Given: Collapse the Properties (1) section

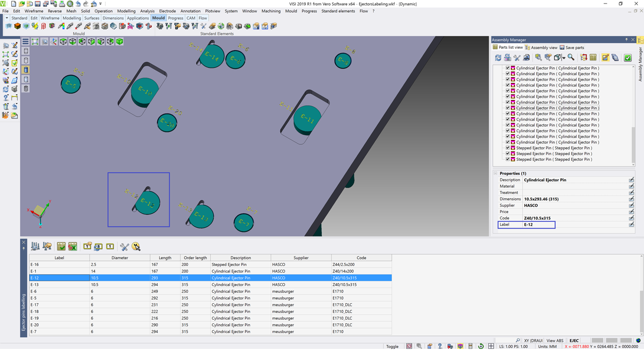Looking at the screenshot, I should tap(496, 173).
